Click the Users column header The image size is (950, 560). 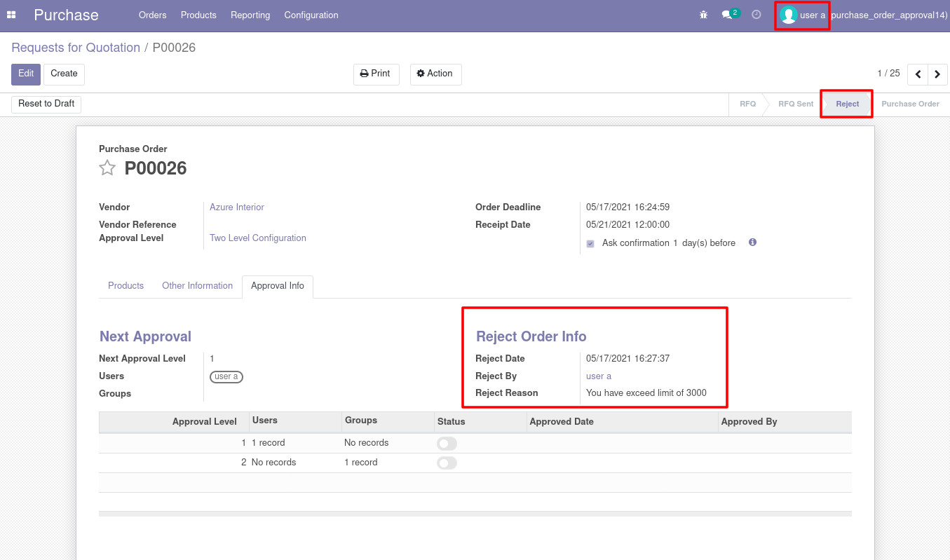(x=294, y=422)
